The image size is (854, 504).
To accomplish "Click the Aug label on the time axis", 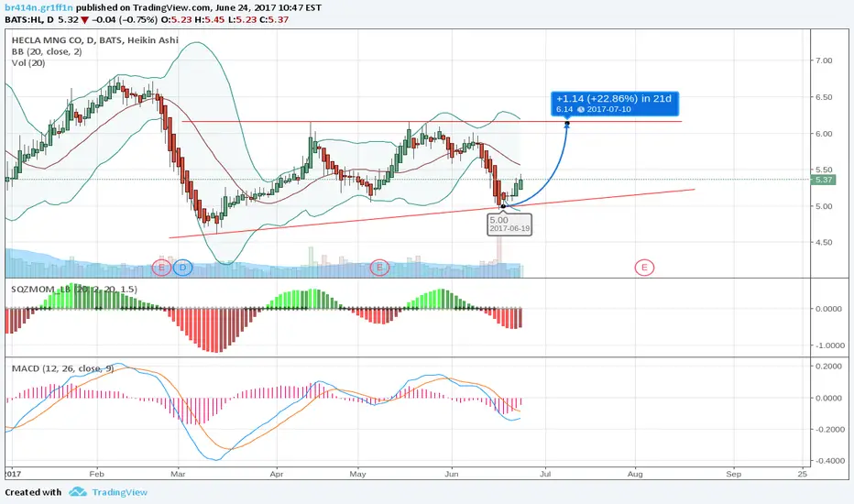I will point(635,474).
